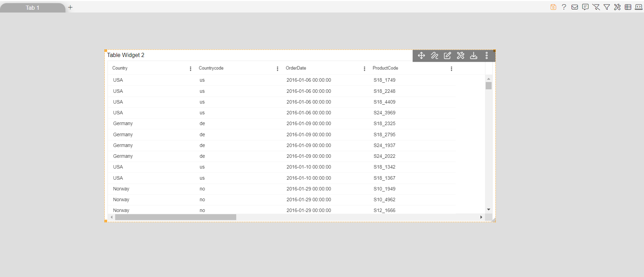The image size is (644, 277).
Task: Click Norway in the S10_1949 row
Action: point(121,189)
